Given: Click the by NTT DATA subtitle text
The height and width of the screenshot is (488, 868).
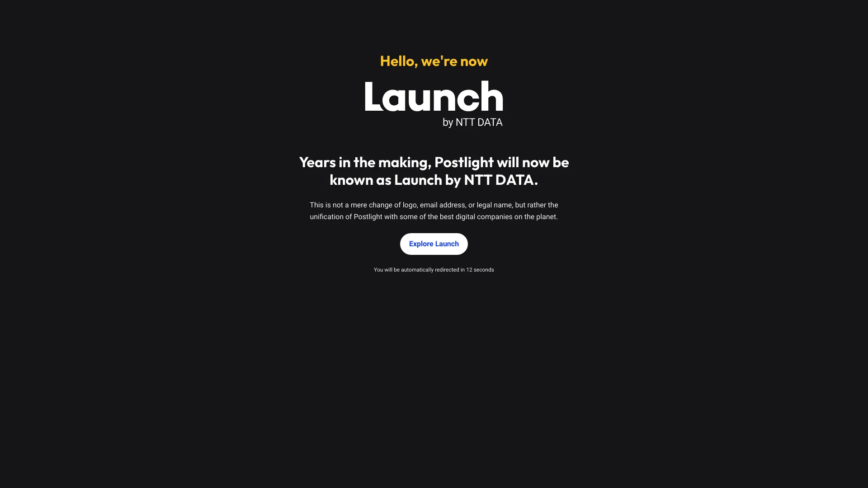Looking at the screenshot, I should coord(472,122).
